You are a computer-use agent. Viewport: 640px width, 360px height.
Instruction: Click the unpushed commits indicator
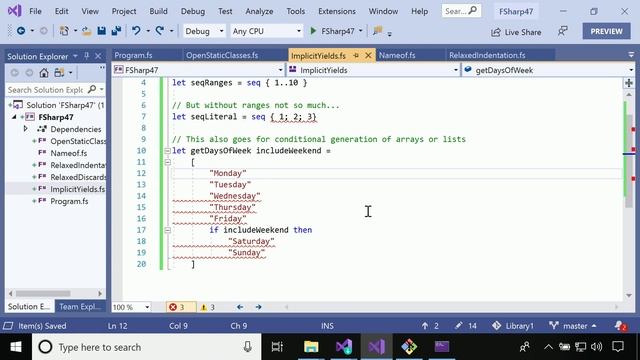click(x=430, y=326)
